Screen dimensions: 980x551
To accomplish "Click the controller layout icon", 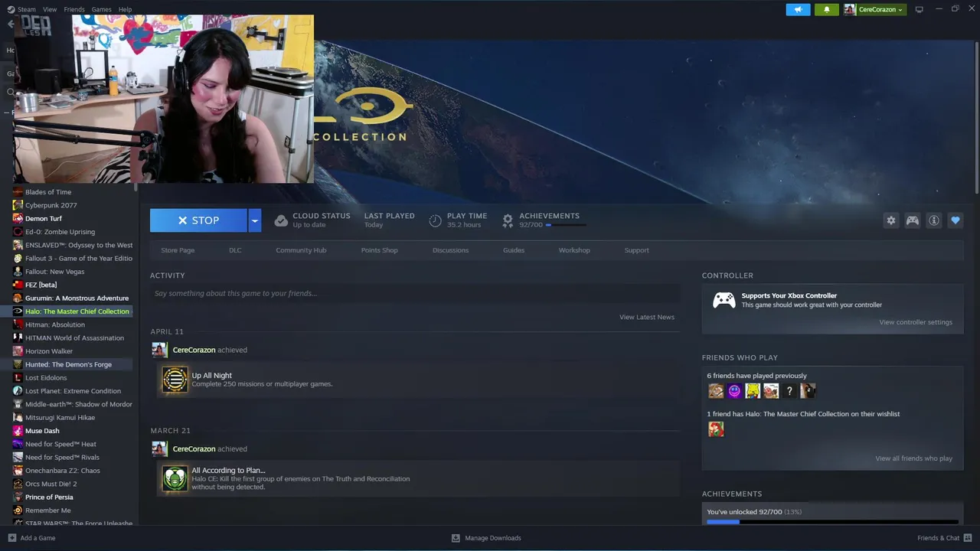I will (913, 220).
